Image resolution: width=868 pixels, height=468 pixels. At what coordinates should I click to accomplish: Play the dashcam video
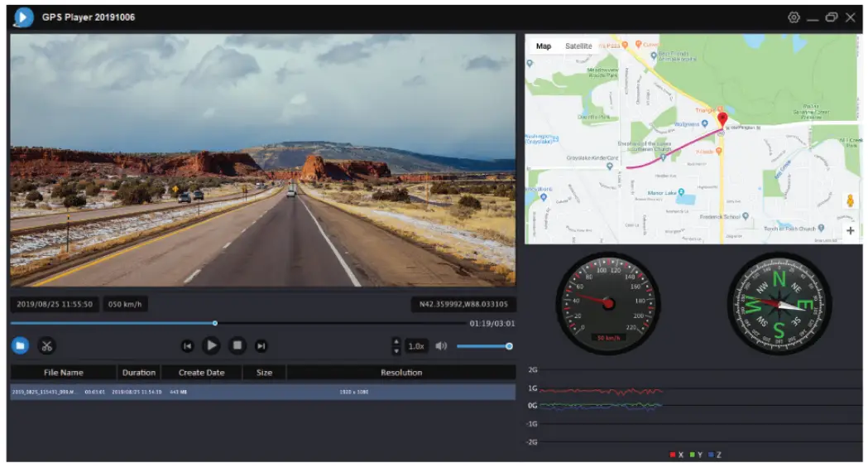[x=211, y=345]
